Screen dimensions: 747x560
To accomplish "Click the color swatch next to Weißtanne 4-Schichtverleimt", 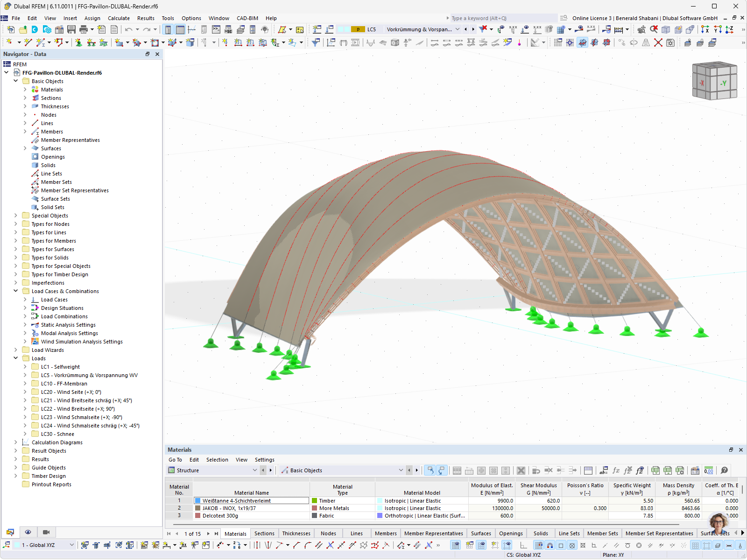I will (198, 500).
